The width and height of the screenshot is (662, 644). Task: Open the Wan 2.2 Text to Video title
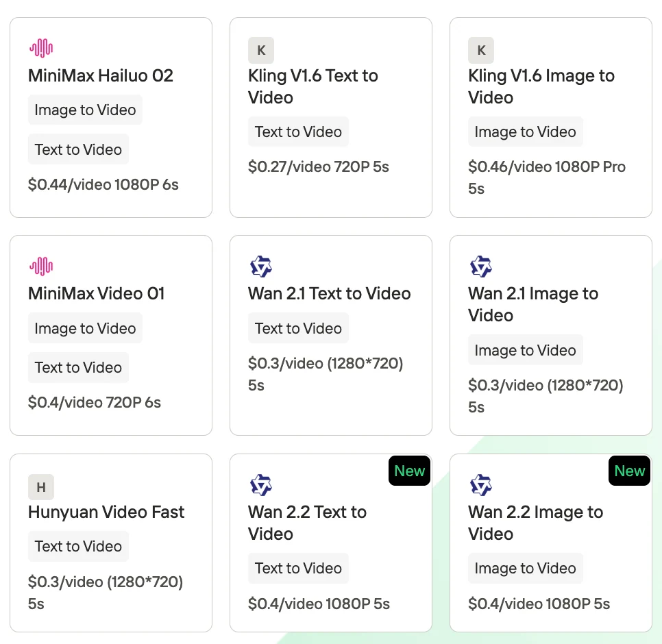(307, 523)
